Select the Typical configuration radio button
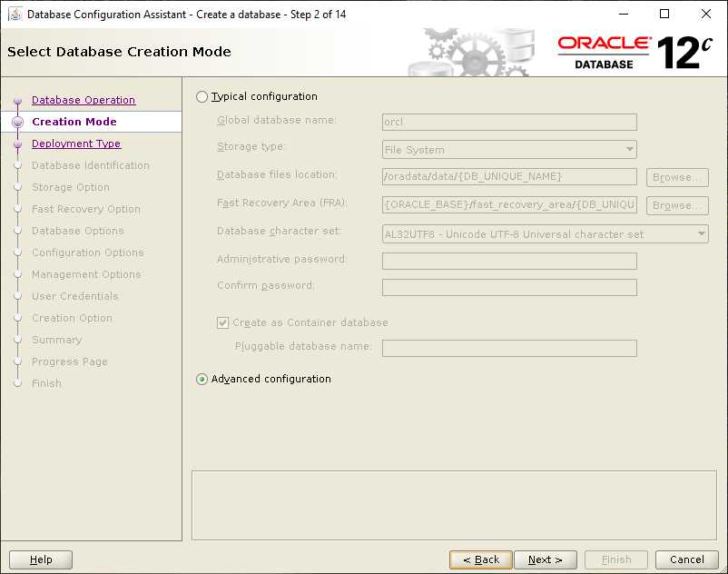 pos(202,96)
